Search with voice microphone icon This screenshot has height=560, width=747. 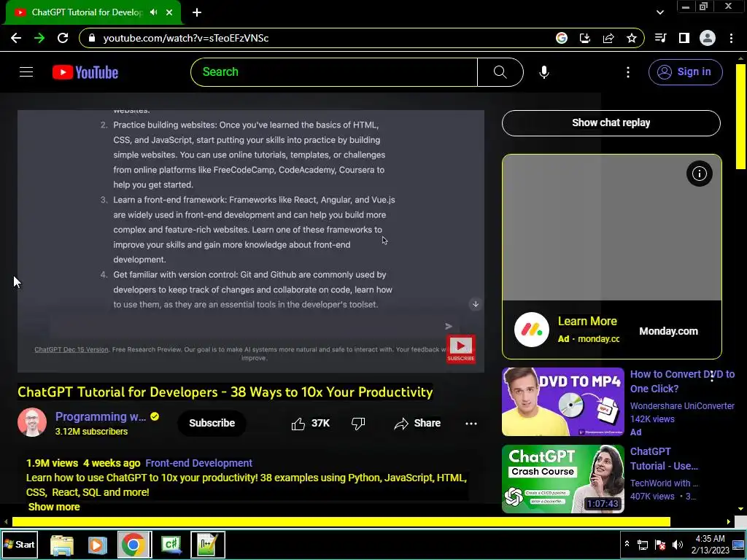tap(544, 72)
